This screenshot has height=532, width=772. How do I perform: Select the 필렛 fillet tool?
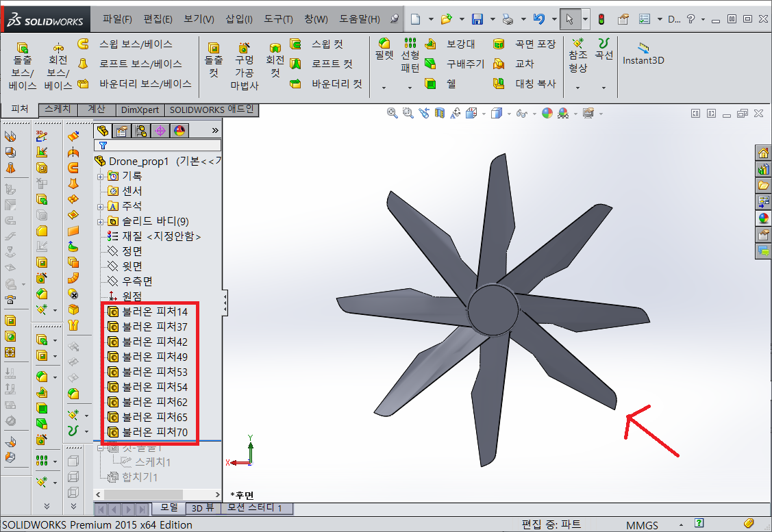[x=384, y=49]
